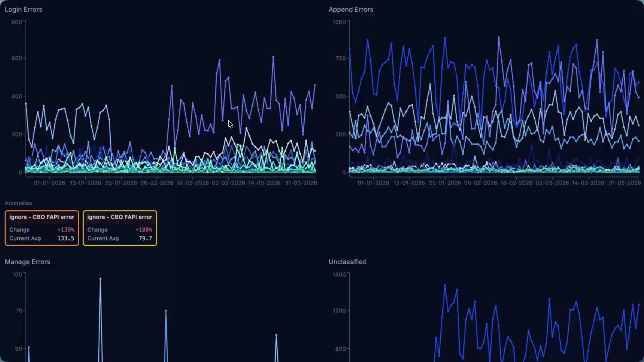Open the anomaly card showing +180% change
Viewport: 644px width, 362px height.
coord(120,228)
